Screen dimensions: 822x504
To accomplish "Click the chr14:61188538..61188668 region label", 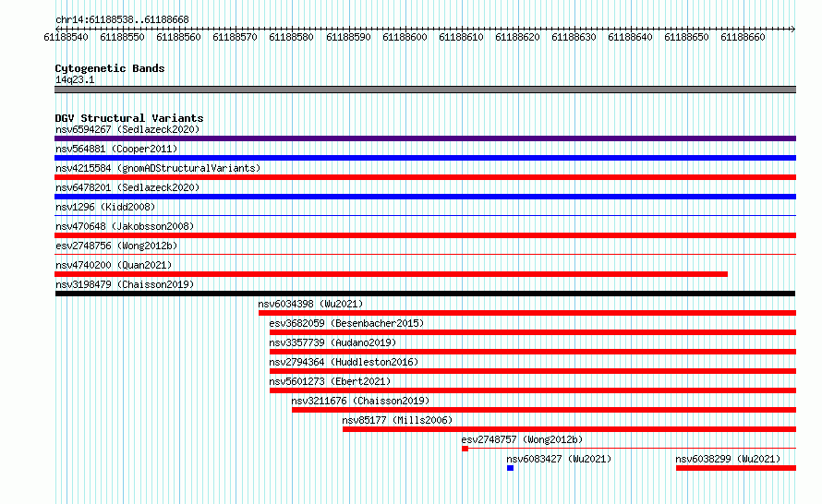I will coord(122,19).
